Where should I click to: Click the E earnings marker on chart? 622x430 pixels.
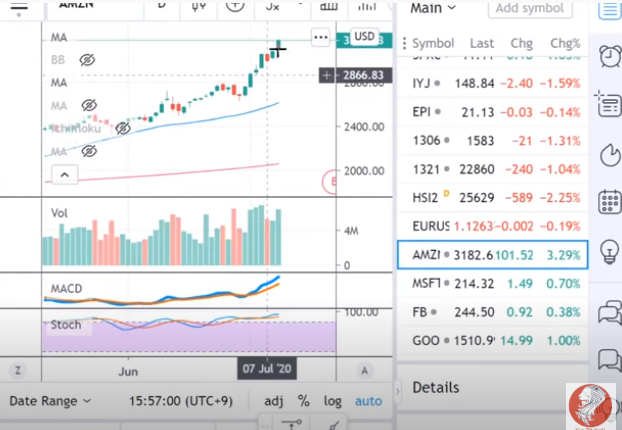pos(331,182)
